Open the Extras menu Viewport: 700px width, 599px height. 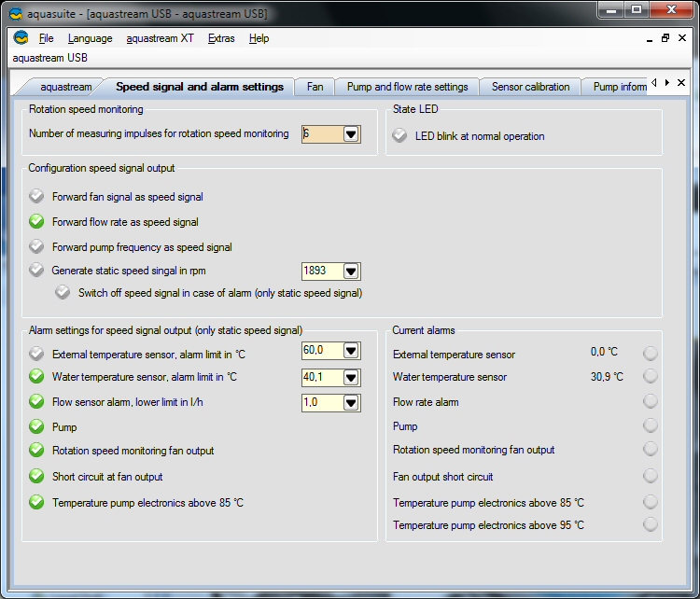(x=221, y=38)
